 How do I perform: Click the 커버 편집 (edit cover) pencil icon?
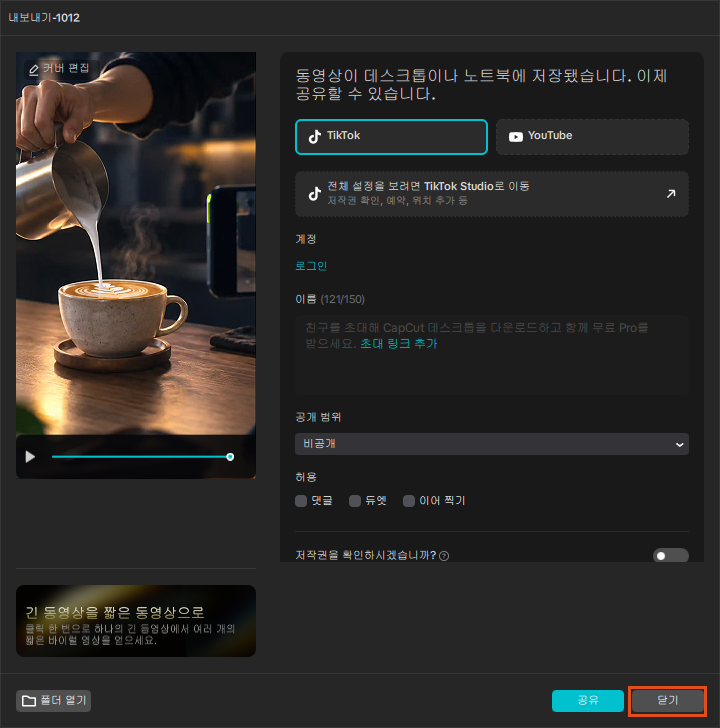pos(34,69)
